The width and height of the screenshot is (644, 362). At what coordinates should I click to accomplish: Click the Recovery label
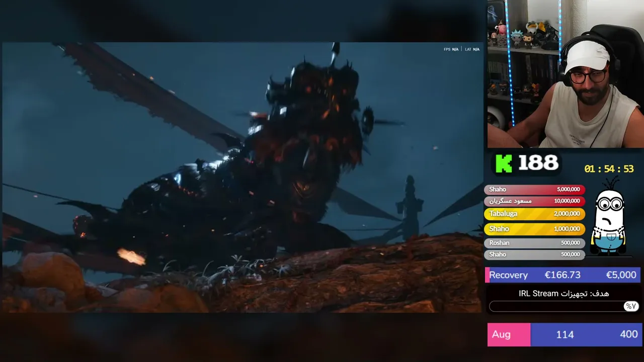pyautogui.click(x=508, y=275)
